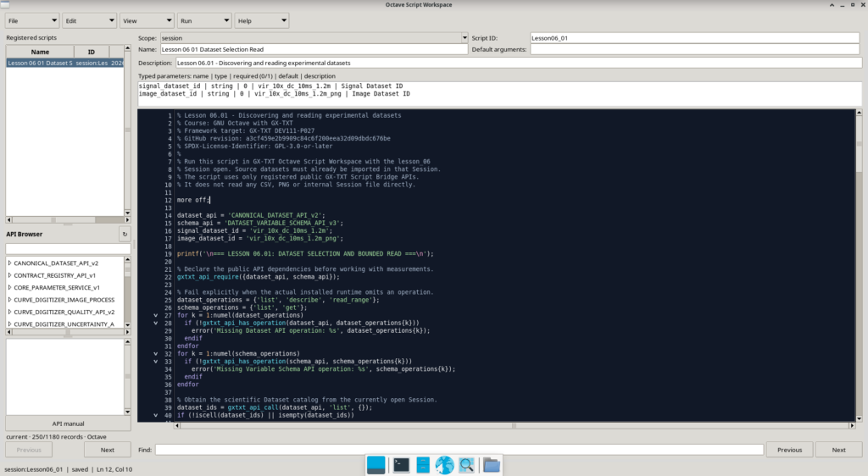Expand CANONICAL_DATASET_API_v2 node
Screen dimensions: 868x476
[x=10, y=263]
